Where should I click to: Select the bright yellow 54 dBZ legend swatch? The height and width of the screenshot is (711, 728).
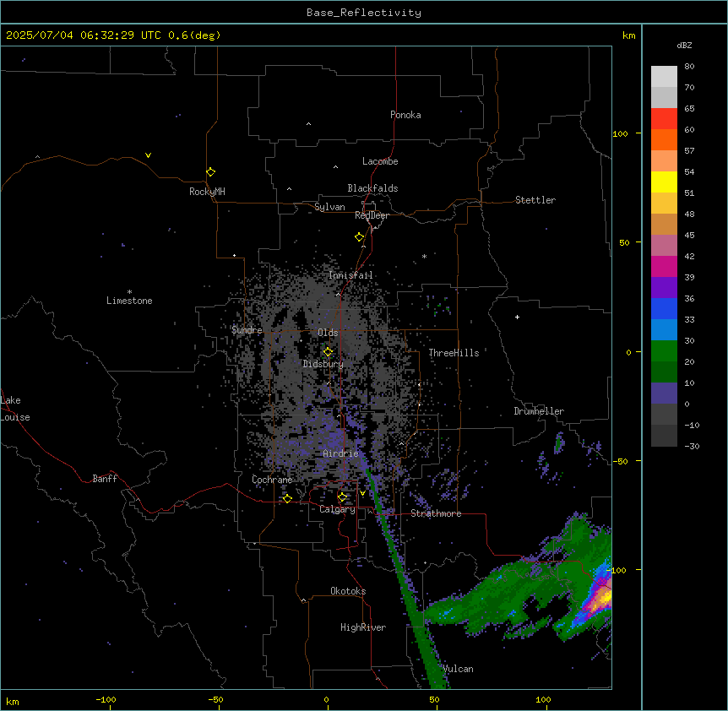(x=664, y=182)
